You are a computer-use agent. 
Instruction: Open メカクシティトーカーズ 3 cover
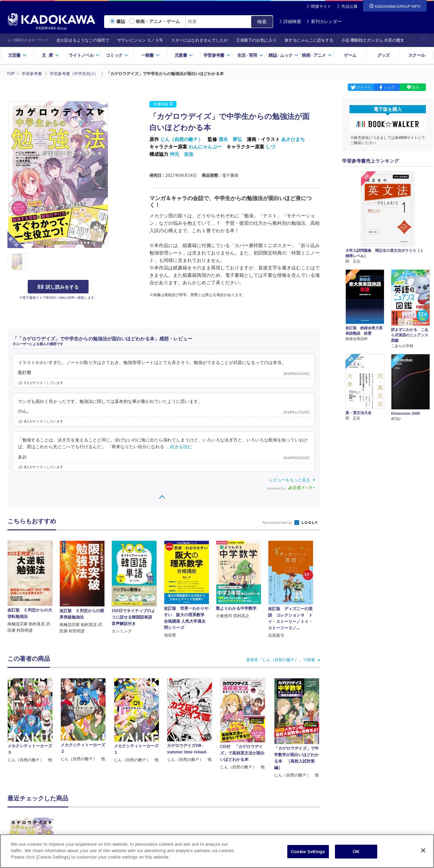[x=30, y=710]
